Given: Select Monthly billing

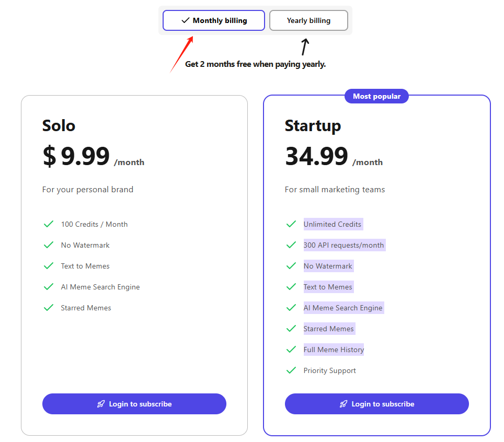Looking at the screenshot, I should pyautogui.click(x=213, y=20).
